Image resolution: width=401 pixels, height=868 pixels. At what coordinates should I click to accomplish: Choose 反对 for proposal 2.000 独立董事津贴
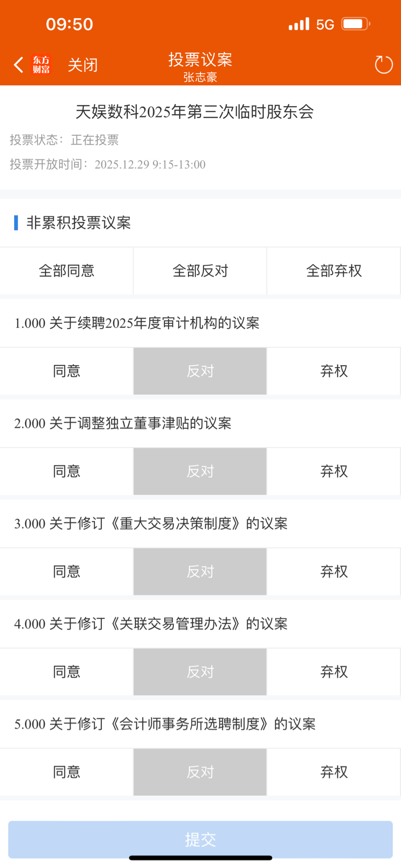coord(200,472)
